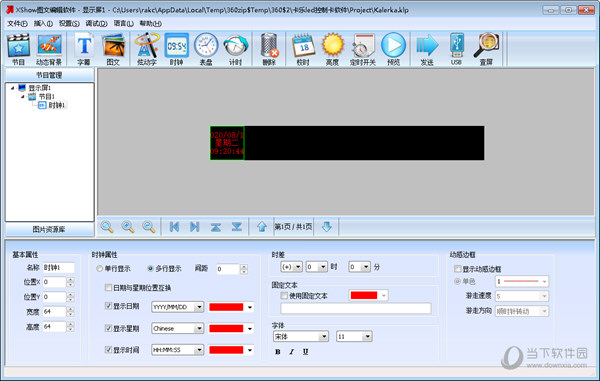Screen dimensions: 600x381
Task: Jump to the last item arrow
Action: tap(195, 227)
